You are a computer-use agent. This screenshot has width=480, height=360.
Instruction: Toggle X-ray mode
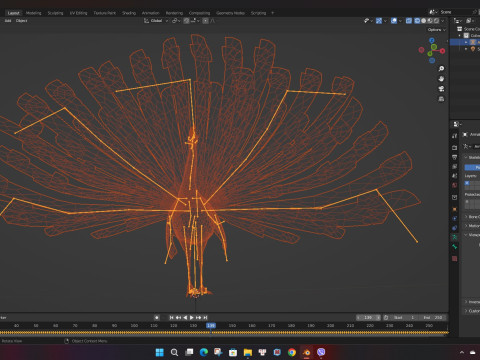click(x=409, y=21)
